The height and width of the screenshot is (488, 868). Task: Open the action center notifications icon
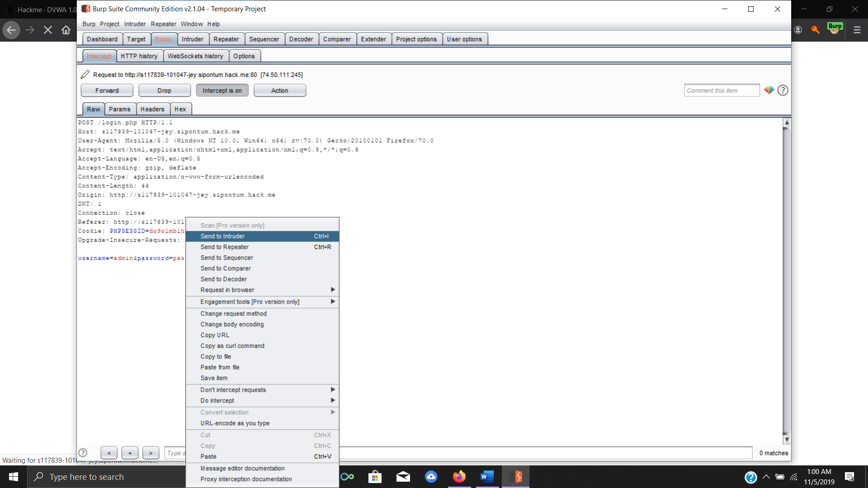[849, 477]
